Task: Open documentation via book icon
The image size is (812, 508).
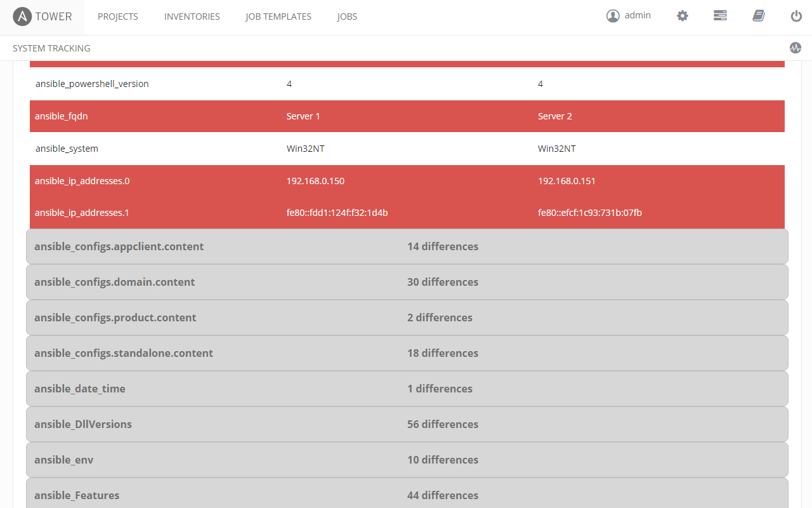Action: [759, 16]
